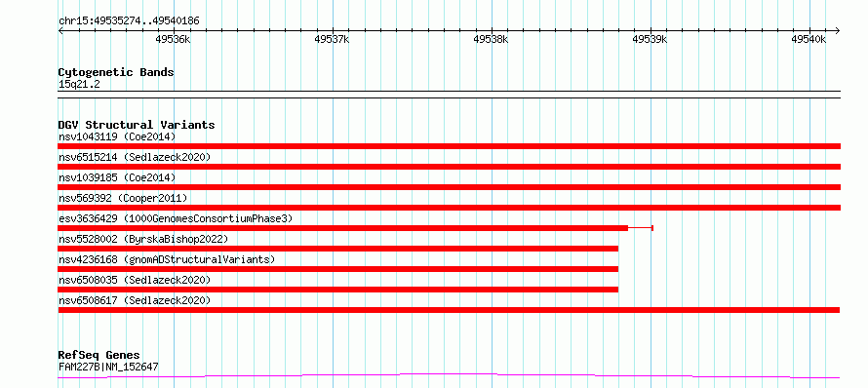Open variant label nsv6508035 (Sedlazeck2020)
868x388 pixels.
(x=135, y=280)
